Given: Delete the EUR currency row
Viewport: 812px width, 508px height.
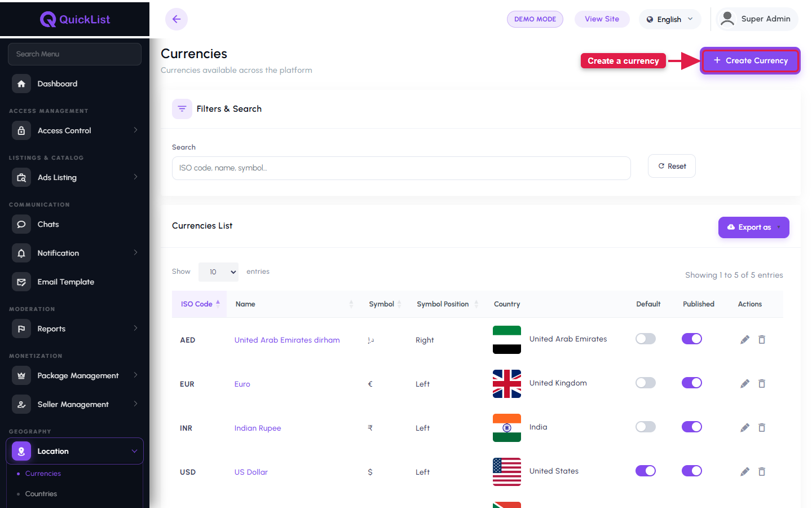Looking at the screenshot, I should (762, 383).
